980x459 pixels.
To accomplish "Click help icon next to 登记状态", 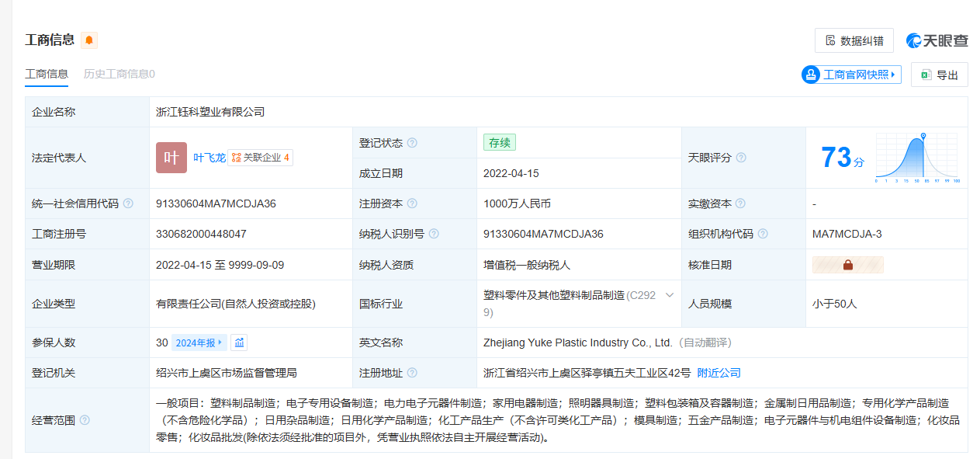I will click(x=412, y=143).
